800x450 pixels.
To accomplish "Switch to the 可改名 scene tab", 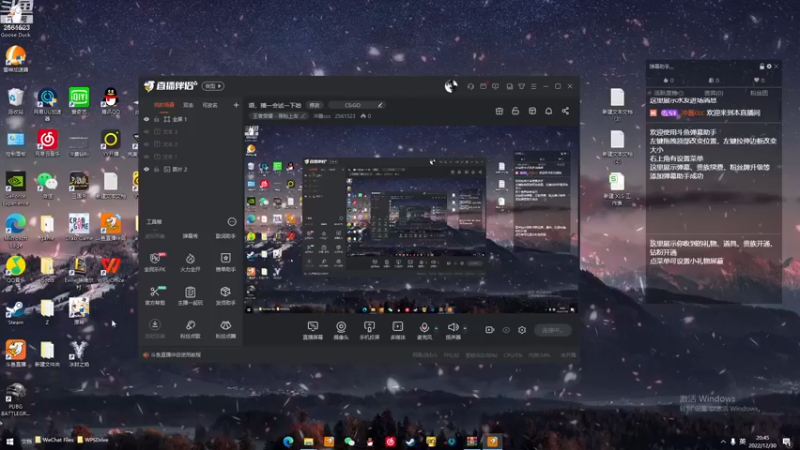I will pos(210,105).
